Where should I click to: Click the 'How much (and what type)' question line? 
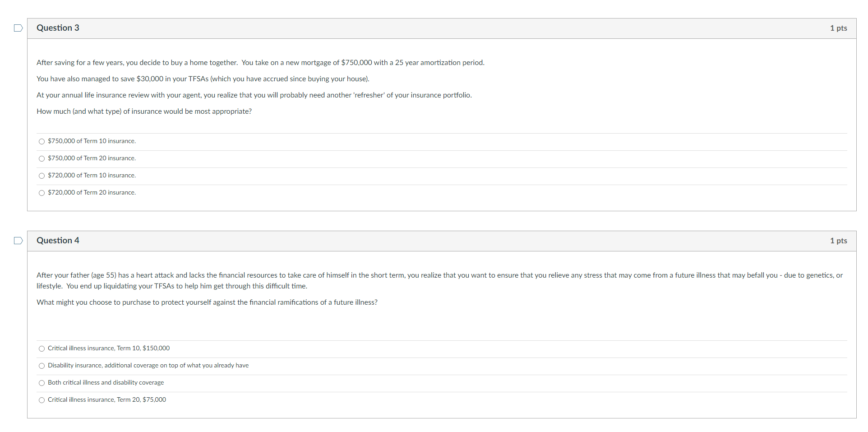click(144, 111)
